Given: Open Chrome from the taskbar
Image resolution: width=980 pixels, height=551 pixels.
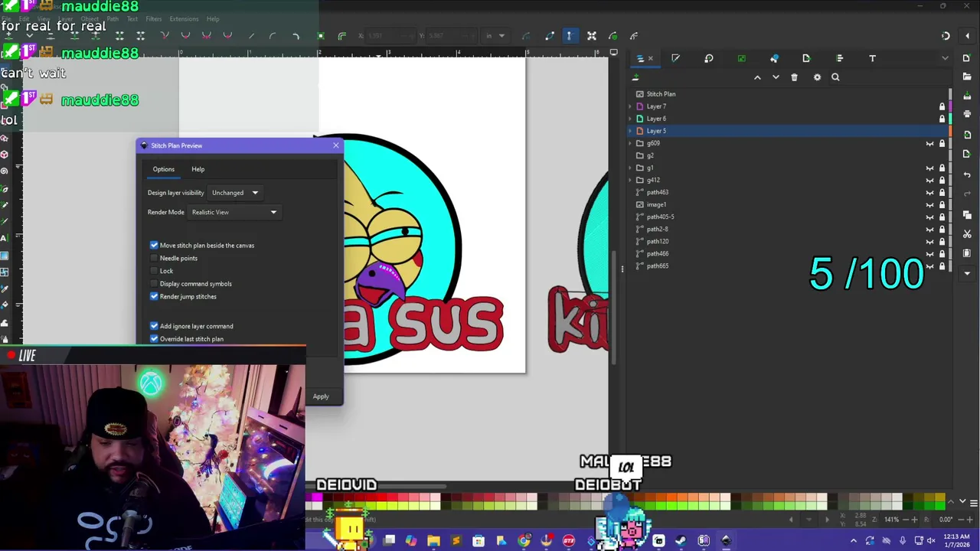Looking at the screenshot, I should click(523, 542).
